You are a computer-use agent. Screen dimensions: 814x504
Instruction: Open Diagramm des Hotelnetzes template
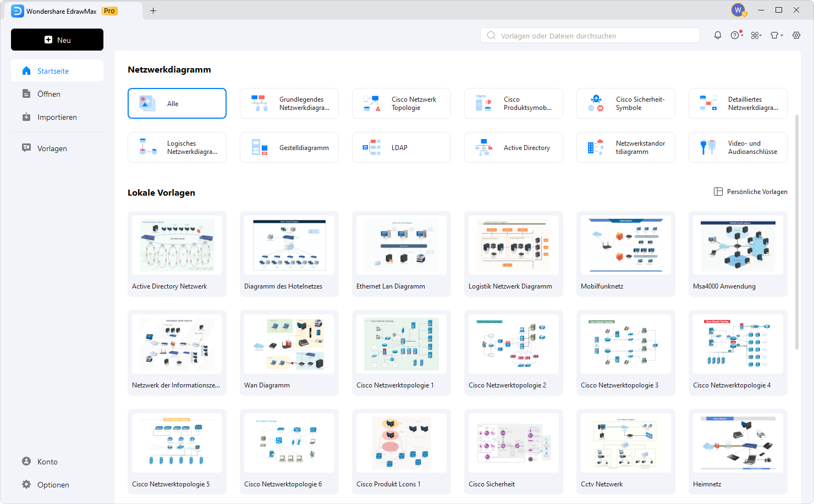(289, 254)
